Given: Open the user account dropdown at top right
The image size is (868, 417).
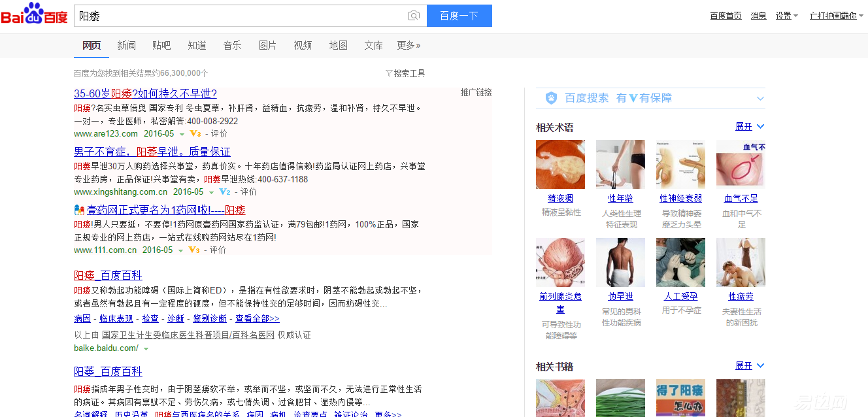Looking at the screenshot, I should point(837,16).
